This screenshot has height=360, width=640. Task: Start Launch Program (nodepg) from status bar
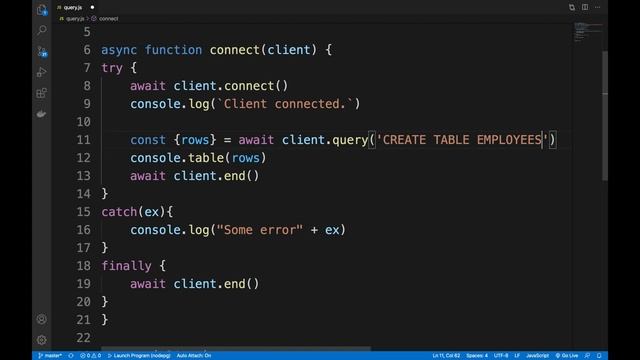139,356
